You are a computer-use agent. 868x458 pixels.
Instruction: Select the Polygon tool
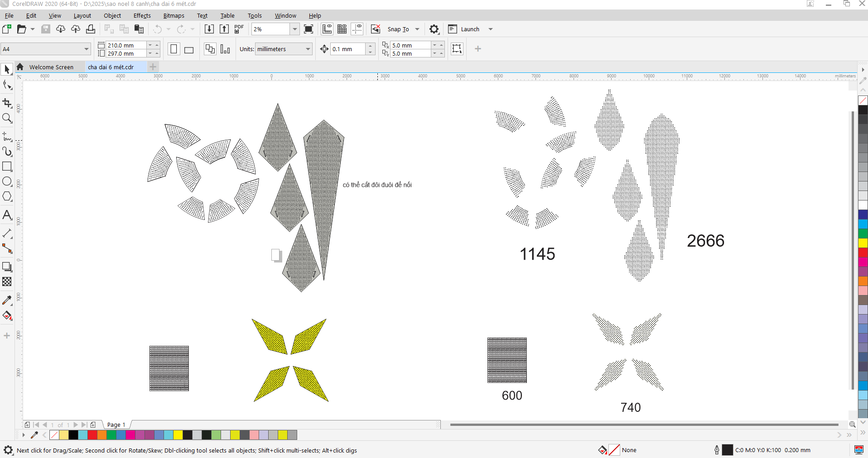tap(7, 196)
